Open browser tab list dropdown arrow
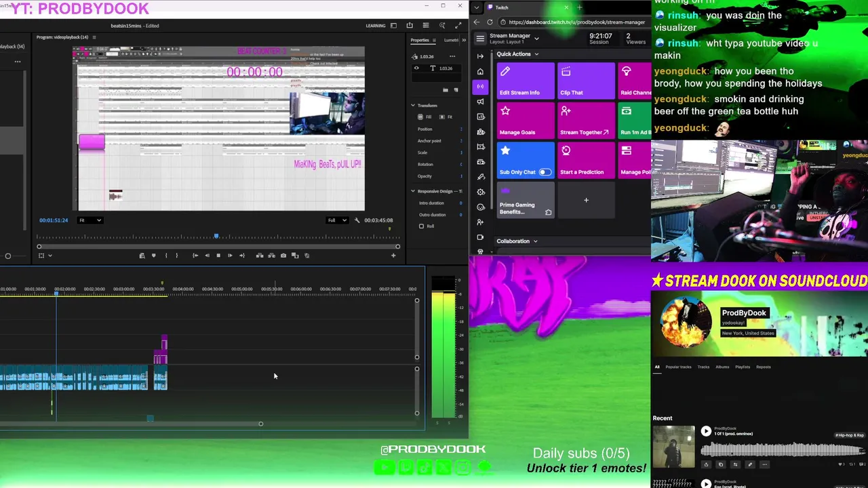868x488 pixels. click(x=477, y=7)
